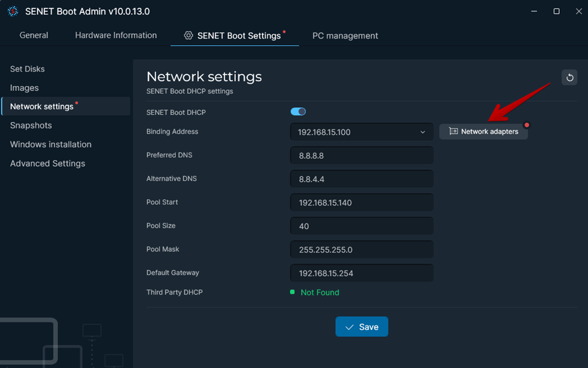Click the Save button
This screenshot has height=368, width=588.
(361, 326)
